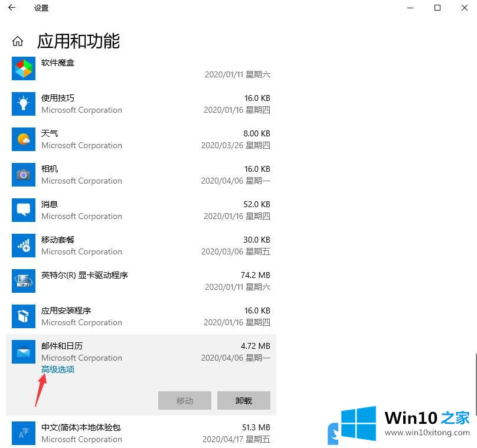
Task: Click the 天气 weather app icon
Action: point(24,139)
